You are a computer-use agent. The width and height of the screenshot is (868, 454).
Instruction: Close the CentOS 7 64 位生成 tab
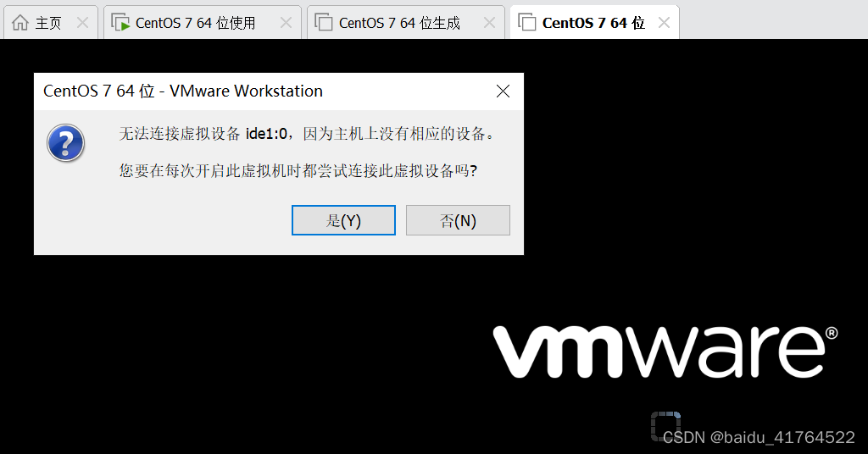pos(489,23)
